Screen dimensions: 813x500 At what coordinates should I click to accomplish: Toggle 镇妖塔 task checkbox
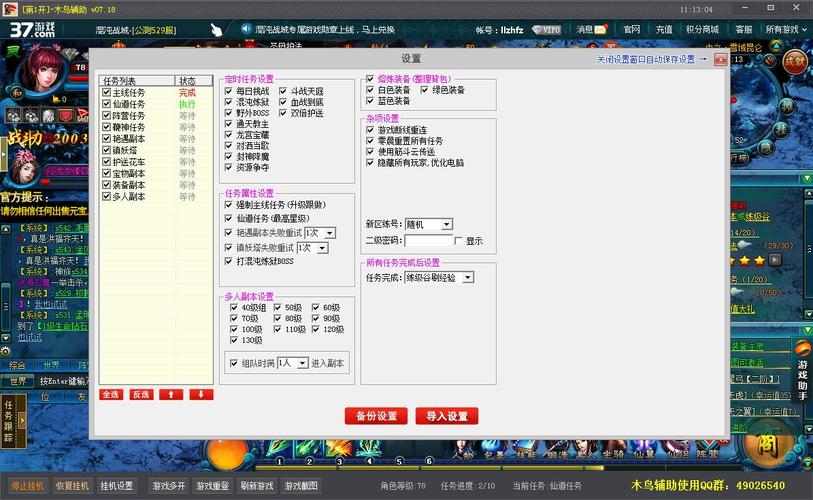(x=106, y=150)
